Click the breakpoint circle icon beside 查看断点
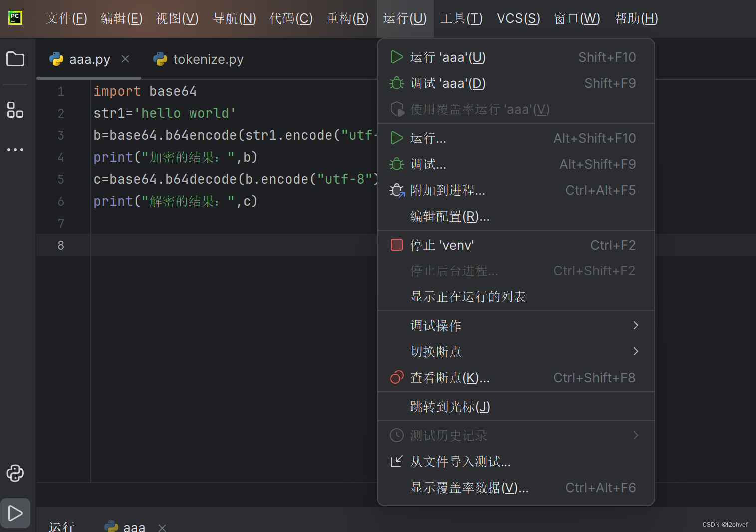 coord(396,377)
